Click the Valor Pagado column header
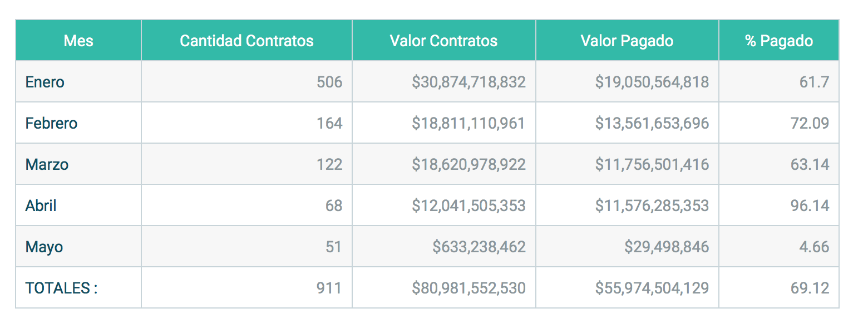The width and height of the screenshot is (868, 323). point(627,41)
